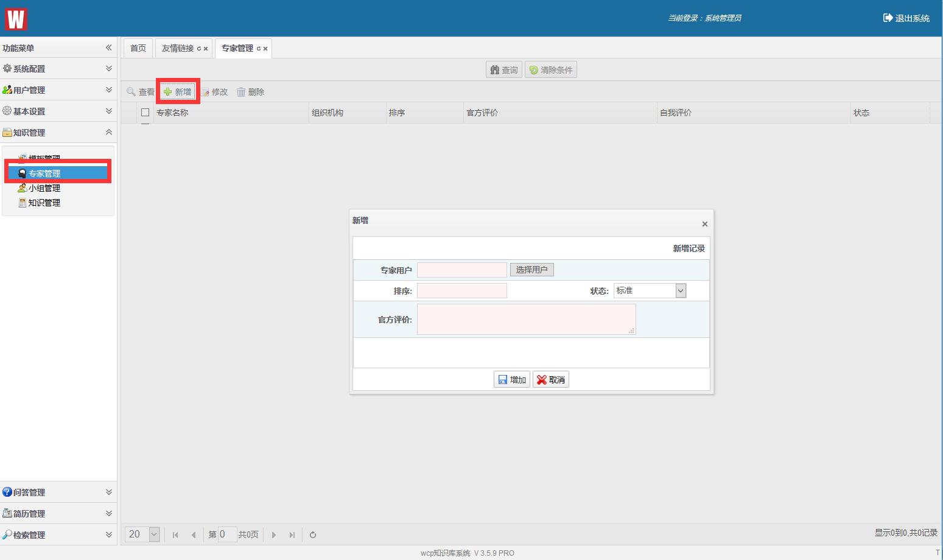Expand the 检索管理 accordion section
The height and width of the screenshot is (560, 943).
tap(58, 535)
